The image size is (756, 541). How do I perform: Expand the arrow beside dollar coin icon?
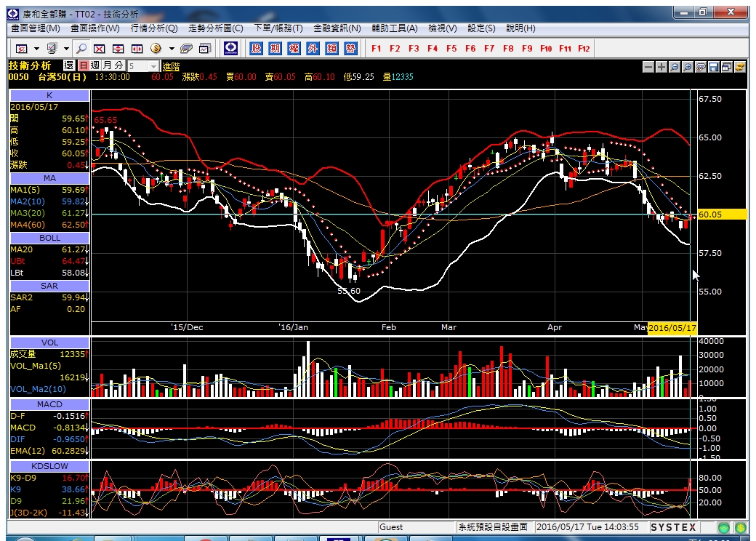pos(172,49)
